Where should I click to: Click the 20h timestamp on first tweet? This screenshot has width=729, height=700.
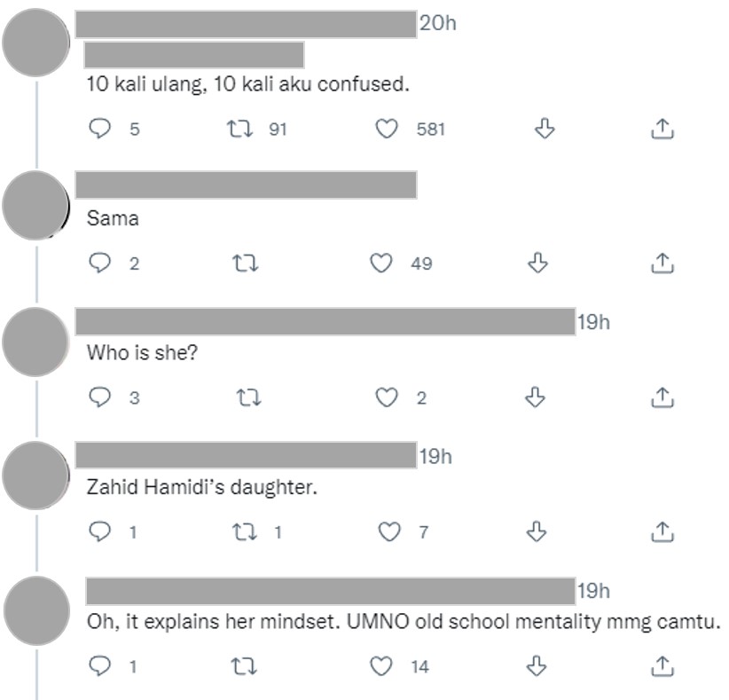pos(437,23)
